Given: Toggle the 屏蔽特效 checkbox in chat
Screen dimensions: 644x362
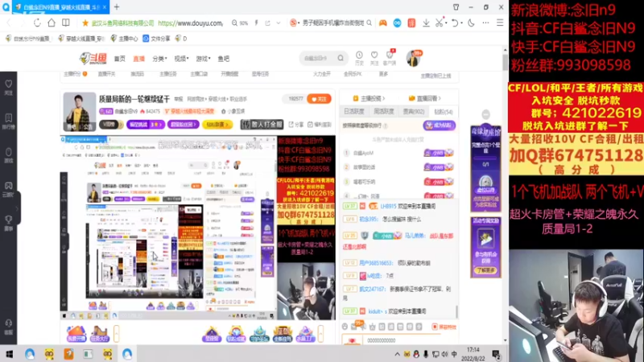Looking at the screenshot, I should click(x=444, y=327).
